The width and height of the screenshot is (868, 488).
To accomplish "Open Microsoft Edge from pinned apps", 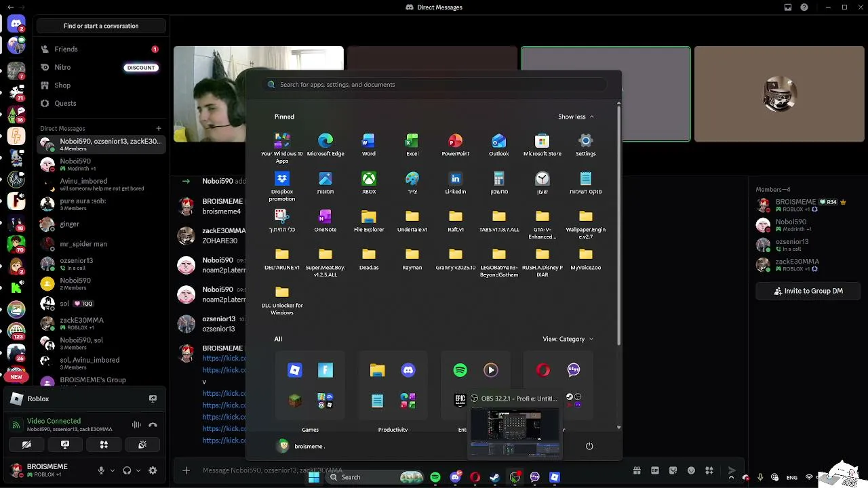I will coord(325,144).
